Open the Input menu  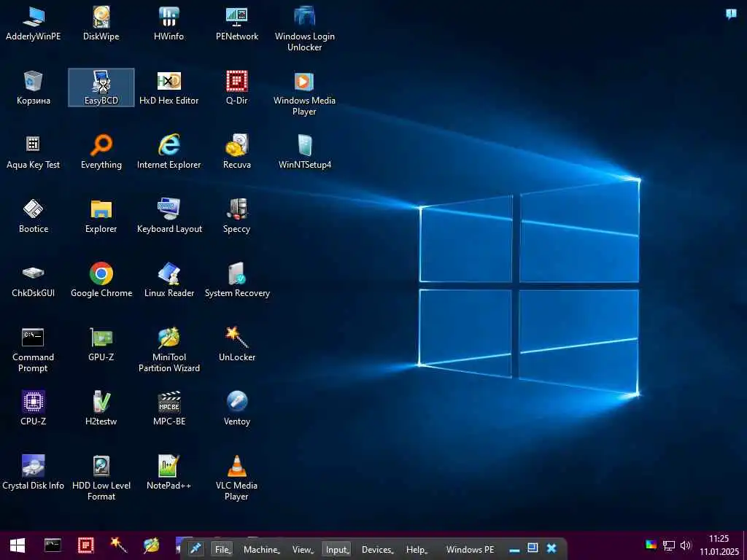[337, 550]
